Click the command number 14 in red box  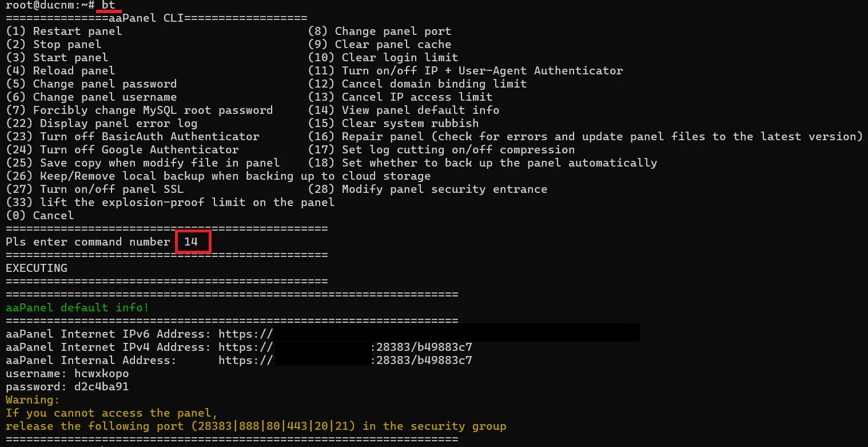pyautogui.click(x=191, y=242)
